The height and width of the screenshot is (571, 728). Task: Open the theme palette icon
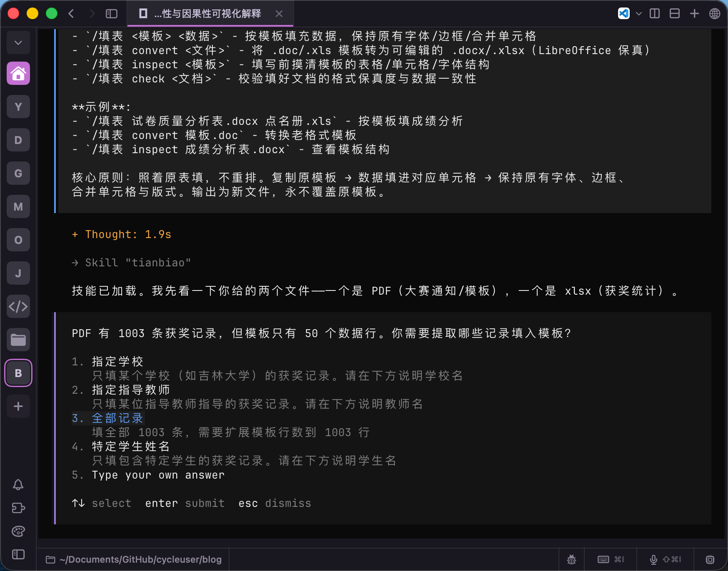click(18, 531)
